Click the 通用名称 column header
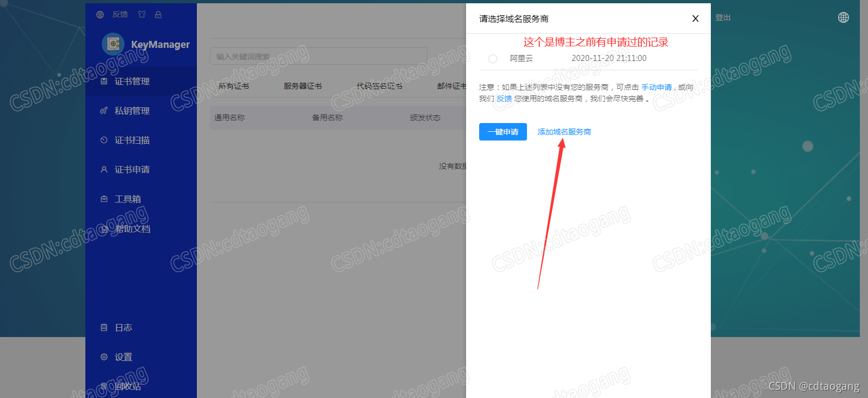Screen dimensions: 868x398 point(230,118)
